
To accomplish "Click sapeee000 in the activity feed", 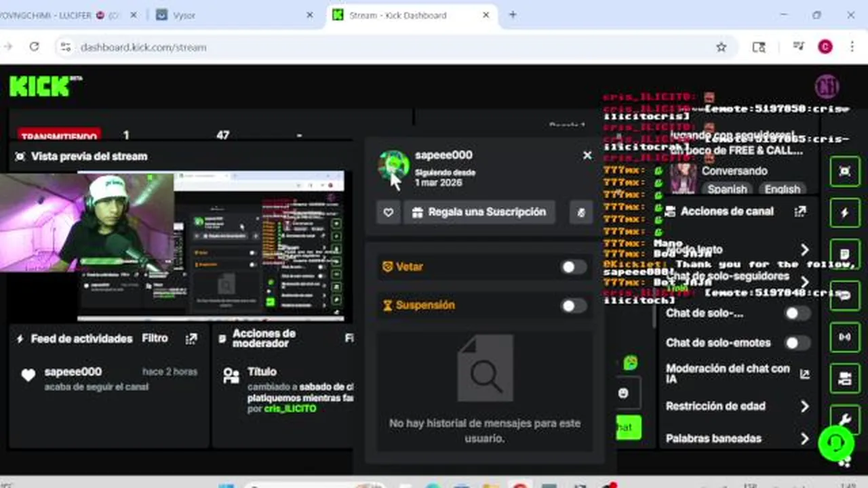I will [x=73, y=371].
